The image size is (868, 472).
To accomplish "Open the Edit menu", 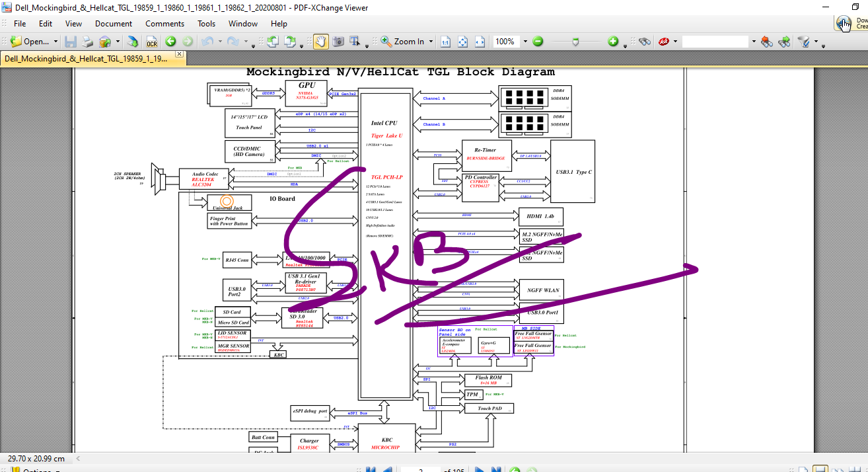I will click(46, 23).
